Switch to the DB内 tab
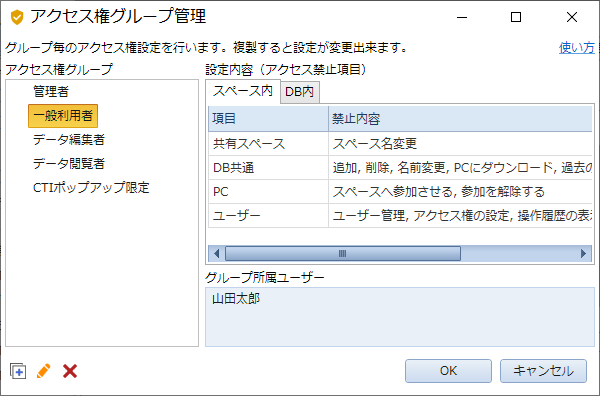 tap(300, 92)
